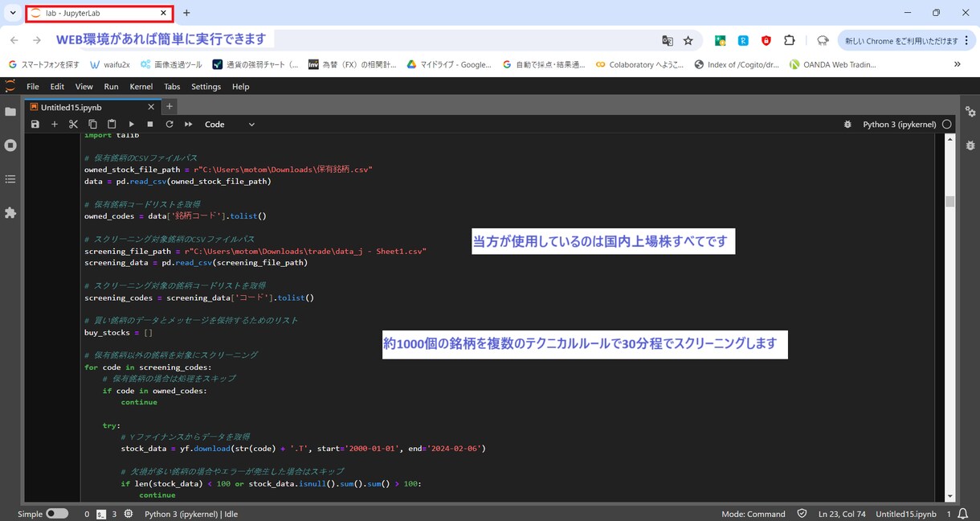
Task: Open the Colaboratory bookmark
Action: pyautogui.click(x=639, y=64)
